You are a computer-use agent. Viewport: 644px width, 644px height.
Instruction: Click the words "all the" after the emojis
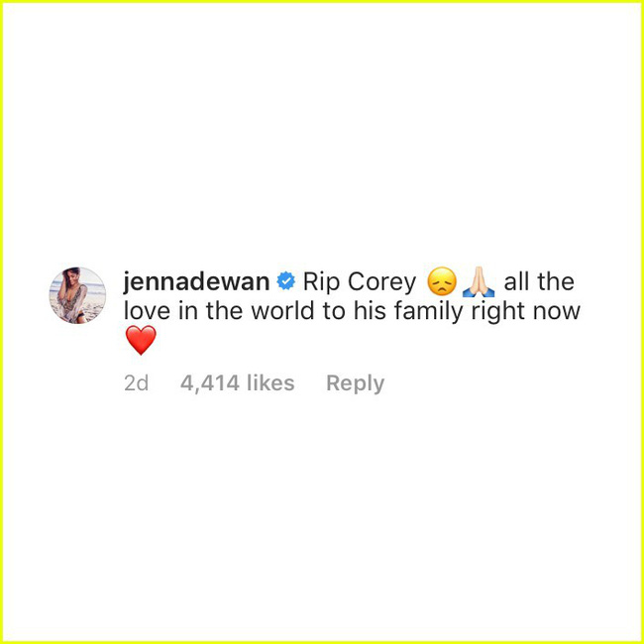click(x=539, y=281)
